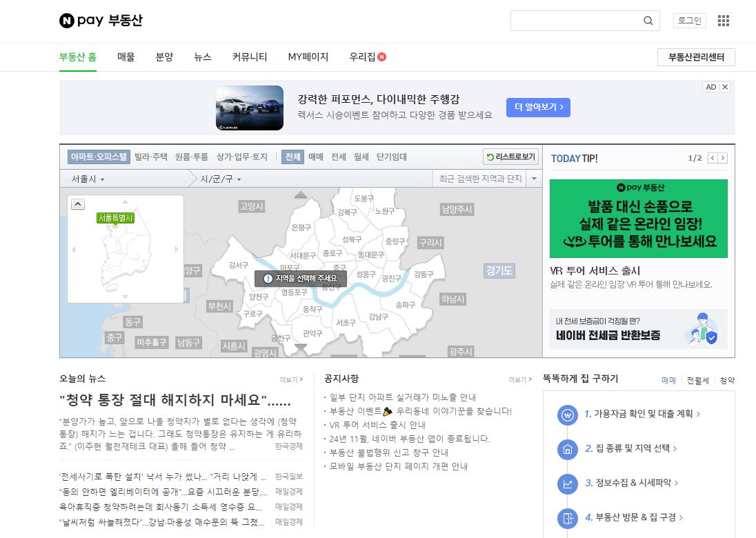Switch to 전월세 guide tab
Screen dimensions: 756x538
[697, 380]
